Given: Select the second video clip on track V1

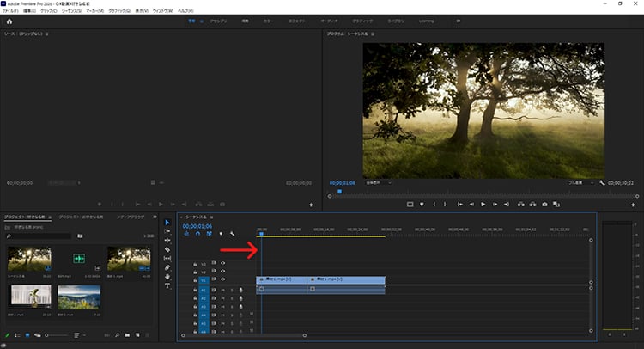Looking at the screenshot, I should click(346, 280).
